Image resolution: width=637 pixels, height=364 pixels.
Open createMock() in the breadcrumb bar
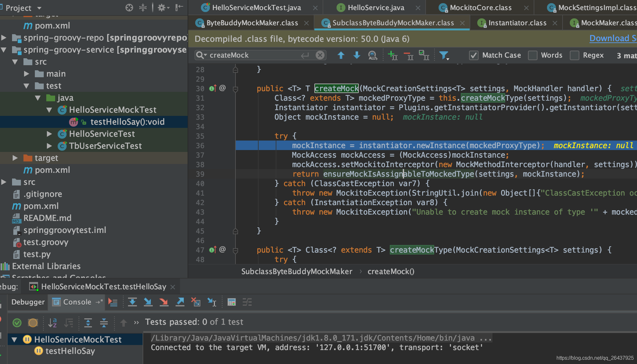[x=391, y=271]
